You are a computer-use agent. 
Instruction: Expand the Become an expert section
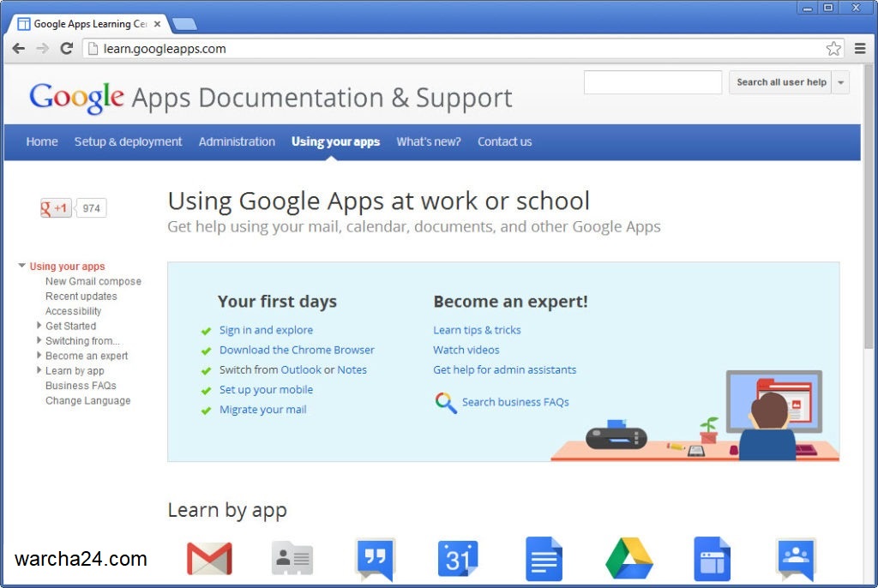[39, 355]
